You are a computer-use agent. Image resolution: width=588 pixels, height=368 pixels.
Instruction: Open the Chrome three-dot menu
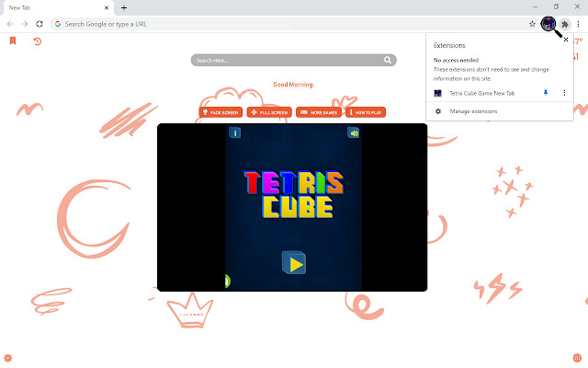(x=578, y=24)
